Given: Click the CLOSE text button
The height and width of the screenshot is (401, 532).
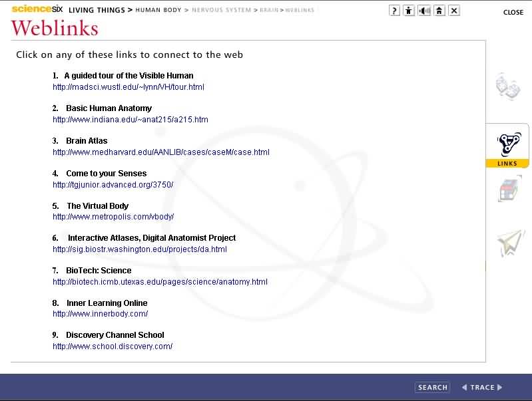Looking at the screenshot, I should coord(513,13).
